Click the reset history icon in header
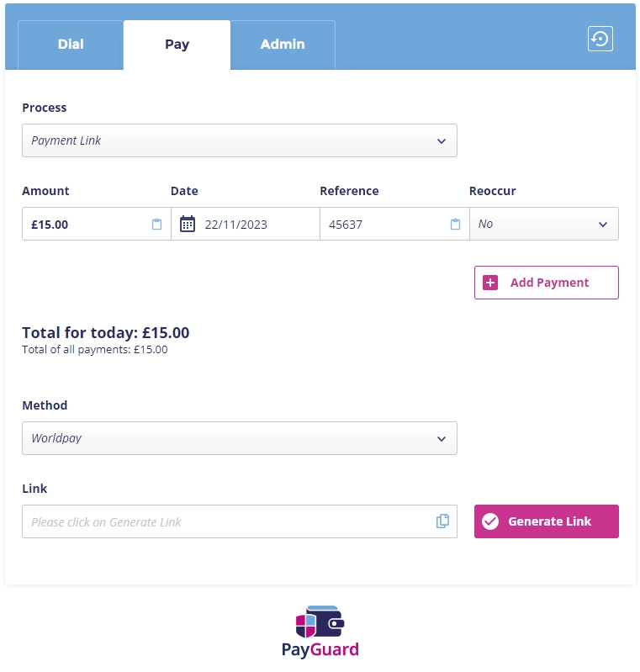The image size is (640, 672). [x=600, y=39]
